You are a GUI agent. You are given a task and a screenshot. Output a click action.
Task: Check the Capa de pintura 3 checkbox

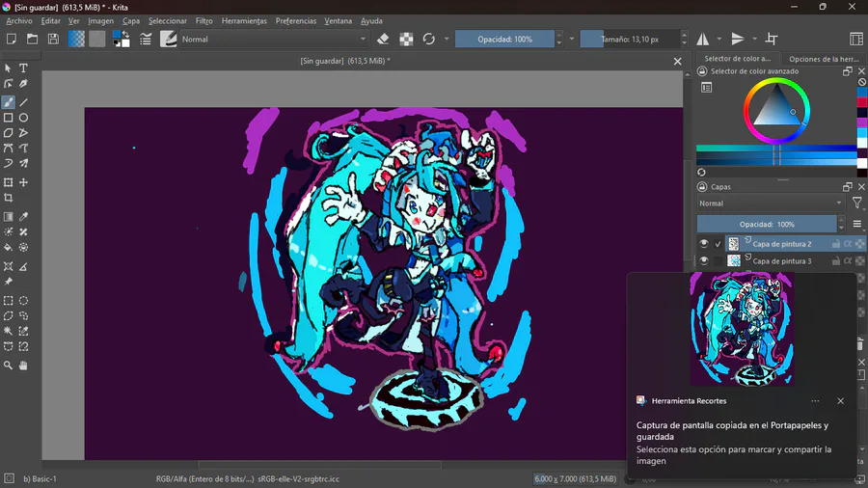718,260
